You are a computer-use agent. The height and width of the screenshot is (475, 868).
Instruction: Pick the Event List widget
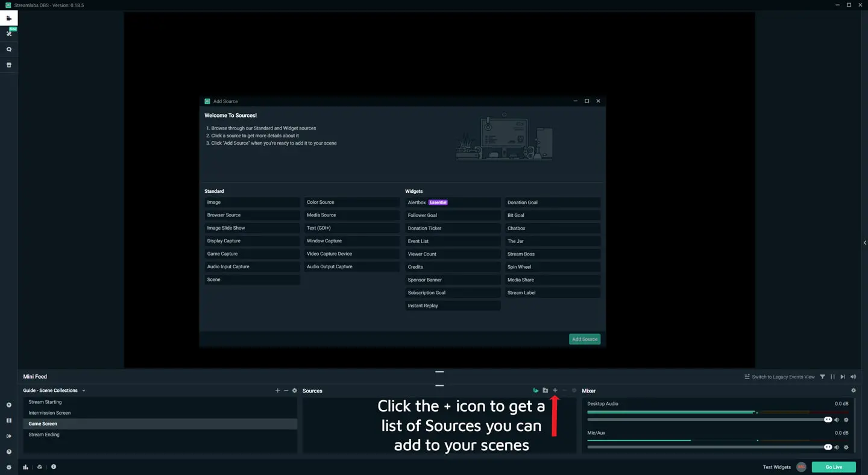click(453, 241)
